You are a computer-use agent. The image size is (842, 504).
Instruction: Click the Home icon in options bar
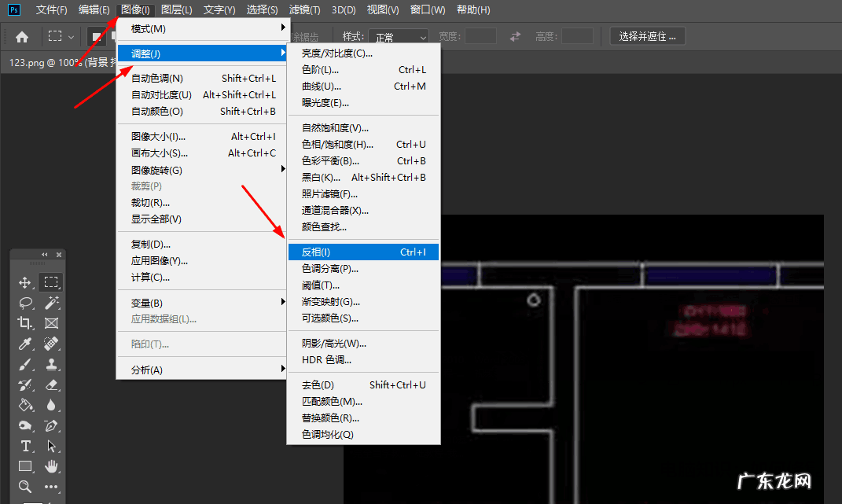click(22, 36)
